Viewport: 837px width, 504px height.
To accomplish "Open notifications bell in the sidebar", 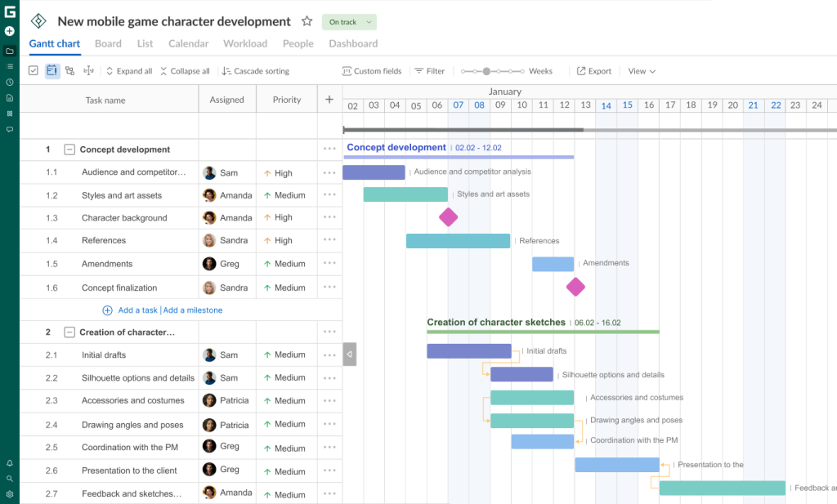I will pyautogui.click(x=8, y=462).
